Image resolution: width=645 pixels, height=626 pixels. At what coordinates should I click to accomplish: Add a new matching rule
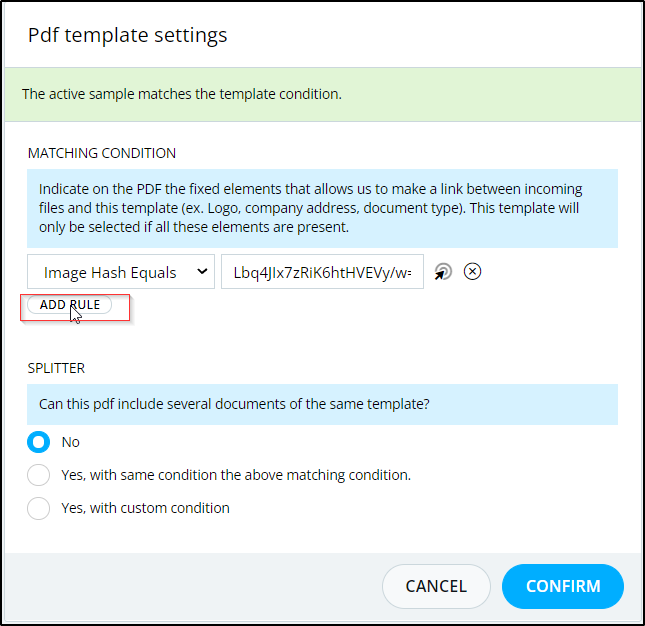click(x=70, y=305)
